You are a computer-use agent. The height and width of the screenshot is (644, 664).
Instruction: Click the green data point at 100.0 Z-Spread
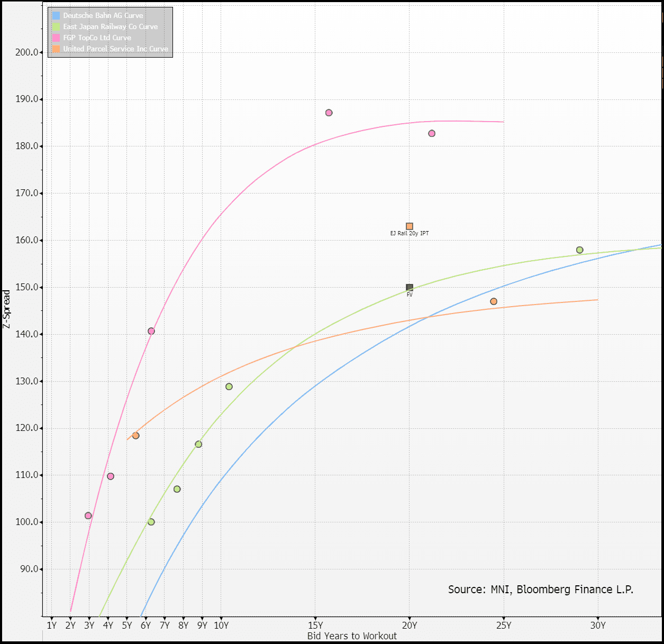click(x=151, y=522)
